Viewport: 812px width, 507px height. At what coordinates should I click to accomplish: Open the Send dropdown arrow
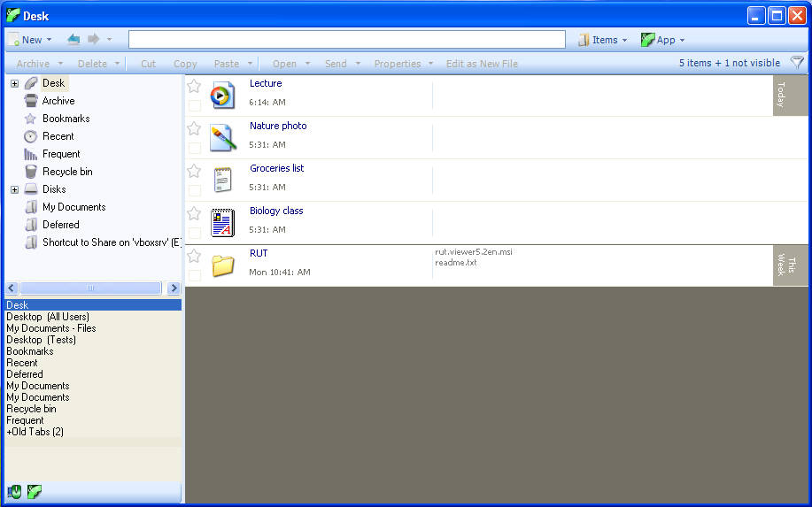point(358,64)
